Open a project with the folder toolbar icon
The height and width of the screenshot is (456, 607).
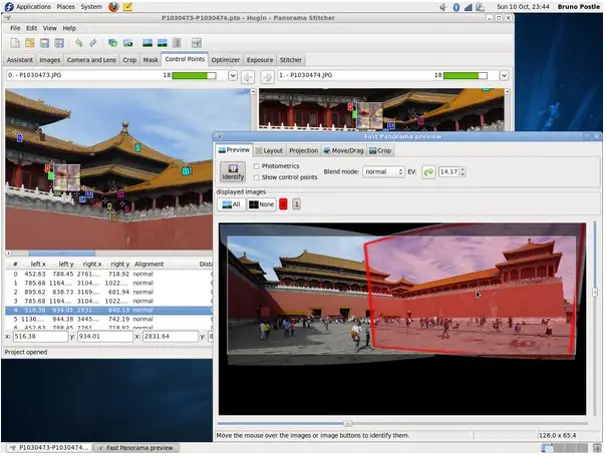(30, 43)
